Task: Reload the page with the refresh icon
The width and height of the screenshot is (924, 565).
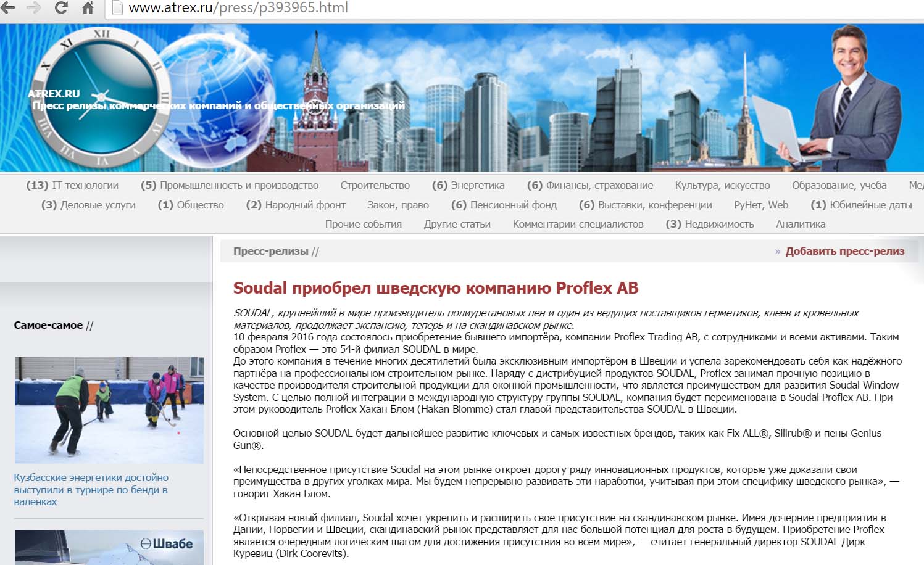Action: tap(61, 8)
